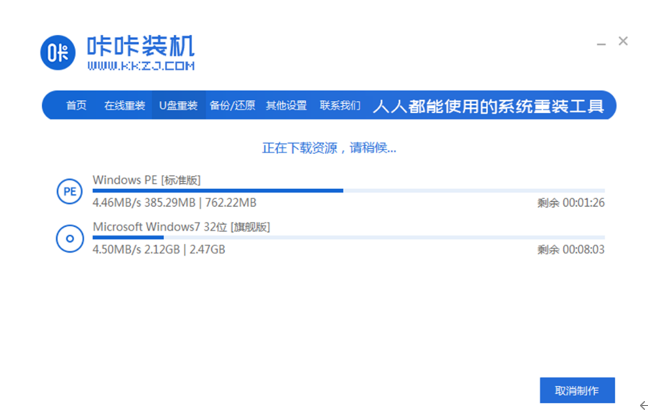This screenshot has height=411, width=648.
Task: Click the www.kkzj.com website text
Action: coord(140,66)
